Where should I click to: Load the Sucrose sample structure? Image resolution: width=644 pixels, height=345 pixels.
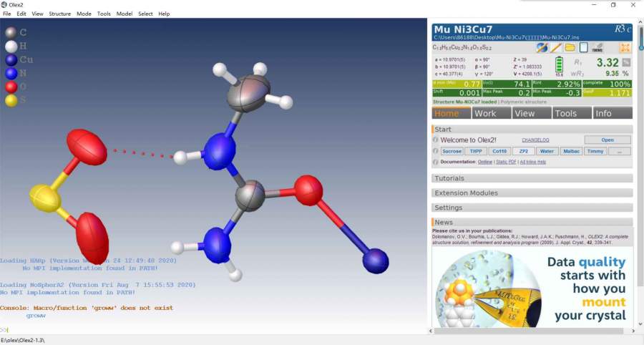pyautogui.click(x=452, y=151)
